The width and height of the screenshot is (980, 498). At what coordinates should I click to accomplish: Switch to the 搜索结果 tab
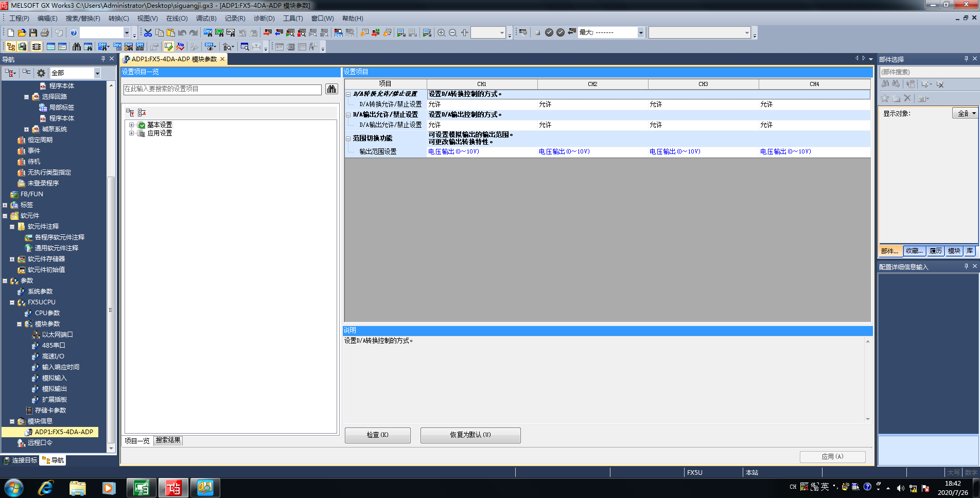tap(168, 440)
